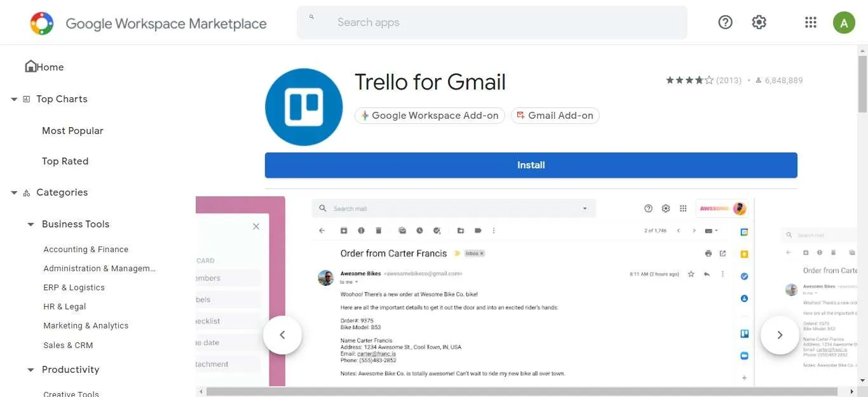Viewport: 868px width, 397px height.
Task: Collapse the Productivity subsection
Action: tap(30, 370)
